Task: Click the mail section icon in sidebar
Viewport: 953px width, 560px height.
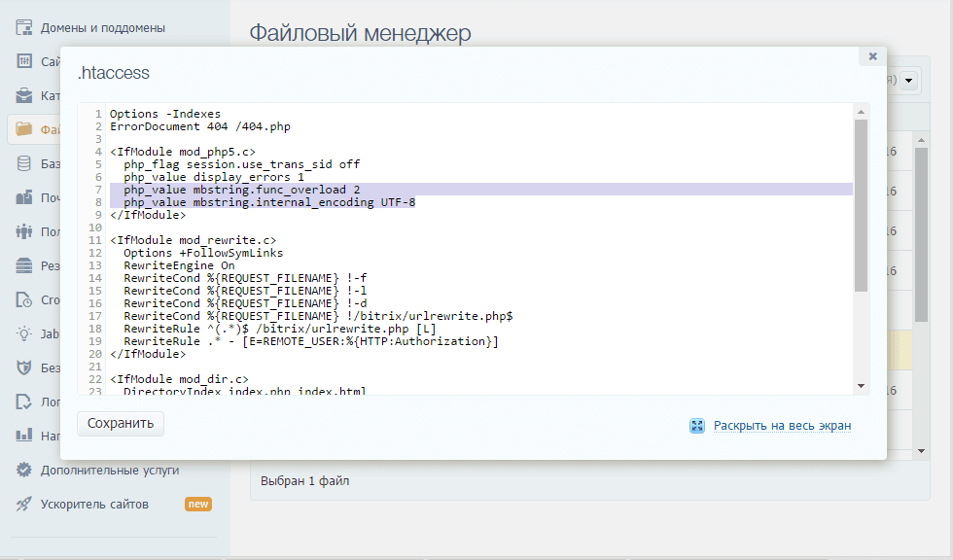Action: click(24, 197)
